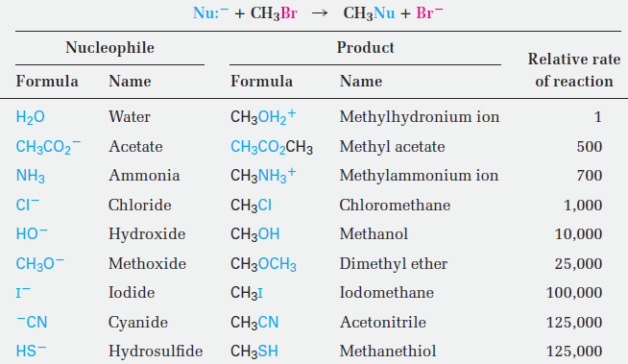Click the CH3CO2CH3 methyl acetate formula
Viewport: 628px width, 364px height.
click(272, 147)
